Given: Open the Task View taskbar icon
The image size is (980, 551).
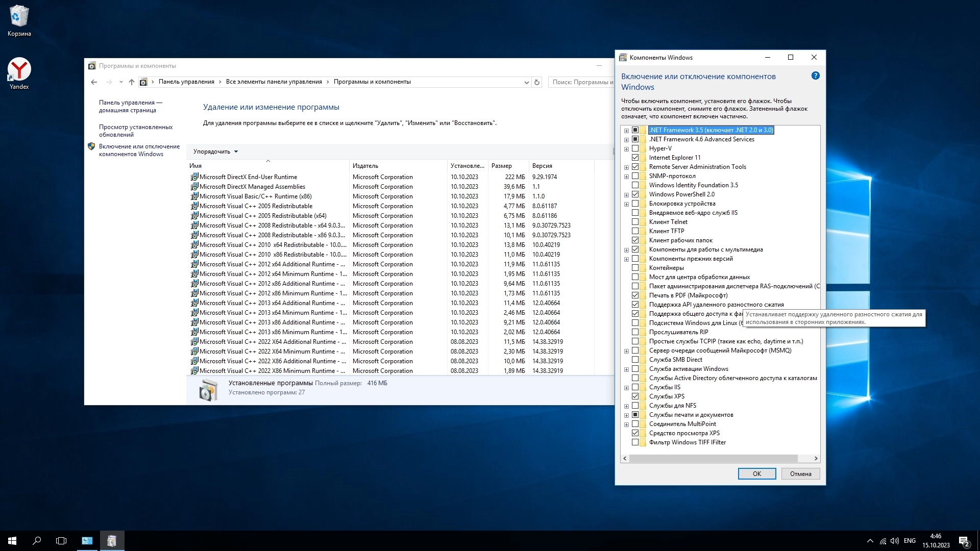Looking at the screenshot, I should coord(61,541).
